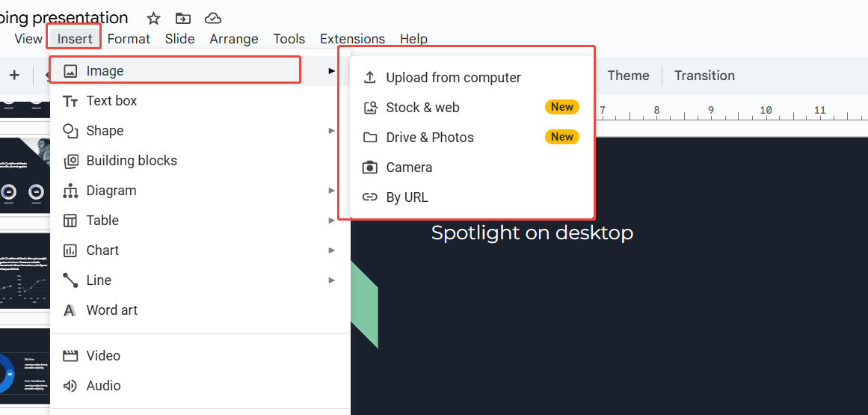
Task: Open the Extensions menu
Action: pyautogui.click(x=352, y=39)
